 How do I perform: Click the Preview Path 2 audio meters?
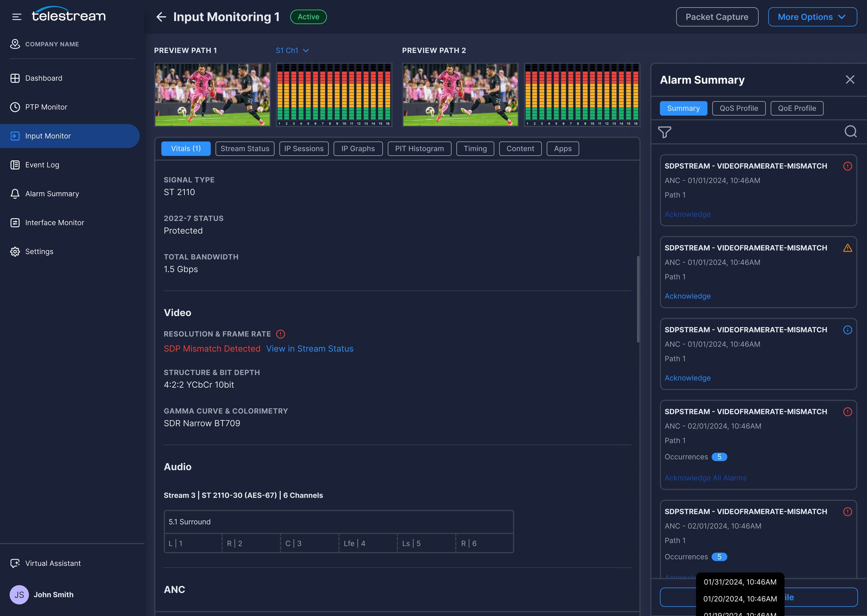582,95
